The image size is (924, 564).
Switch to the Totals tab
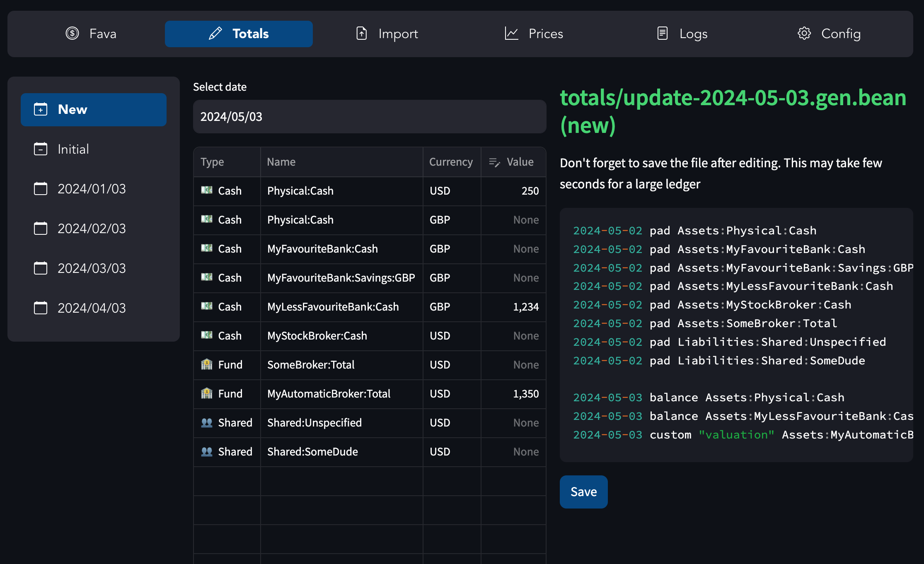(x=239, y=34)
